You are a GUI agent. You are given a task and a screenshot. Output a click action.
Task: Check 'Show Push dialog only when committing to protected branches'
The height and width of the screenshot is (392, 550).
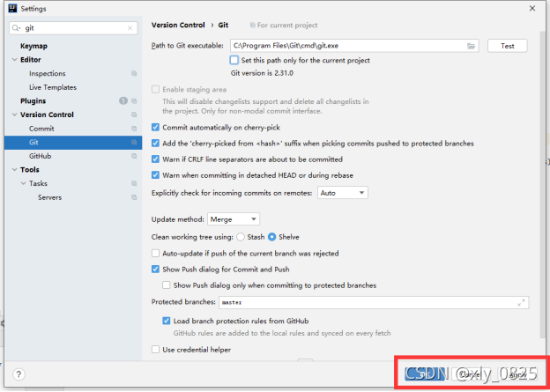click(167, 285)
